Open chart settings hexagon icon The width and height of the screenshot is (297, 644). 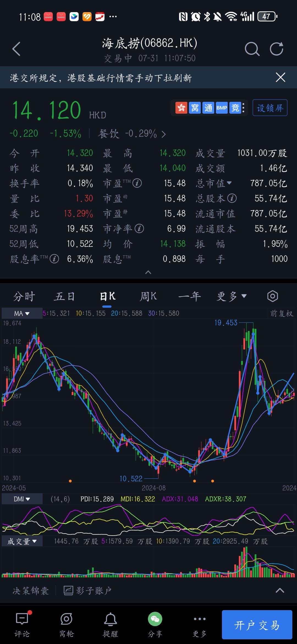coord(273,296)
